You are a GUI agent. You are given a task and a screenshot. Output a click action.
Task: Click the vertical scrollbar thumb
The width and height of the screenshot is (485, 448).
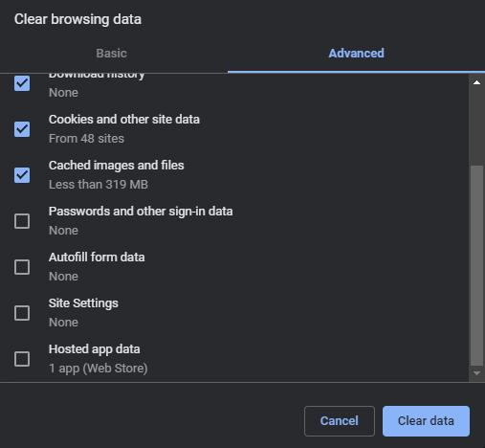click(x=476, y=265)
